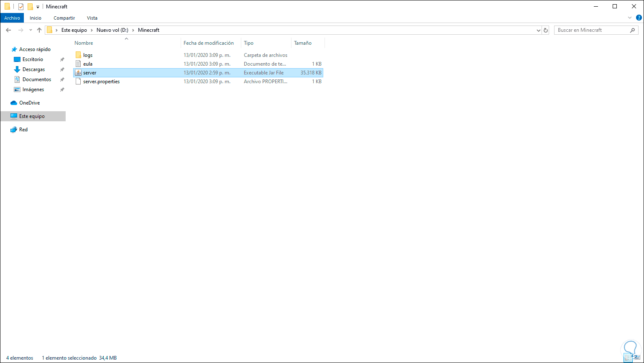Click the Minecraft breadcrumb in the address bar
644x363 pixels.
pos(148,30)
